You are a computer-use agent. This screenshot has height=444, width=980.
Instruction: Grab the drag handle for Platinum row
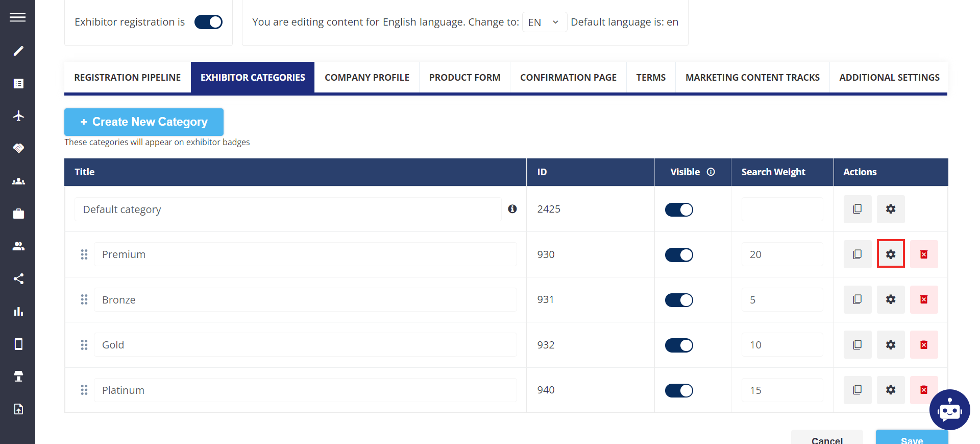coord(84,390)
